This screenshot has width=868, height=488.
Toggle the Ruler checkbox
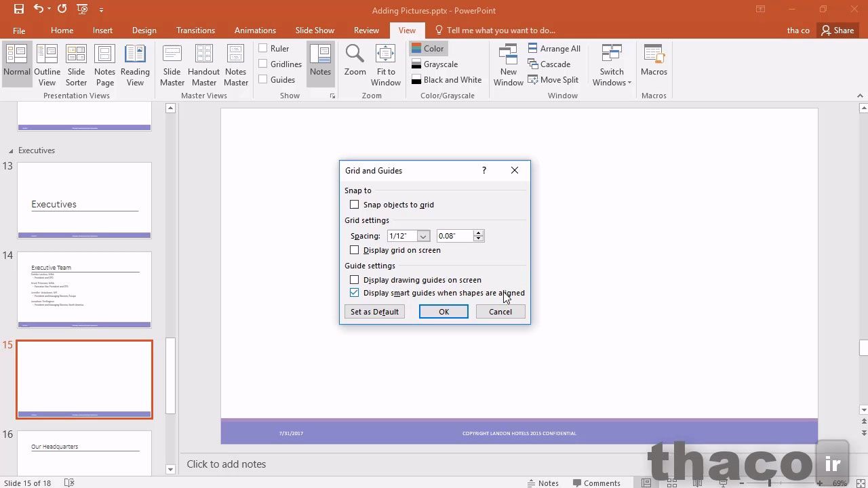tap(263, 49)
